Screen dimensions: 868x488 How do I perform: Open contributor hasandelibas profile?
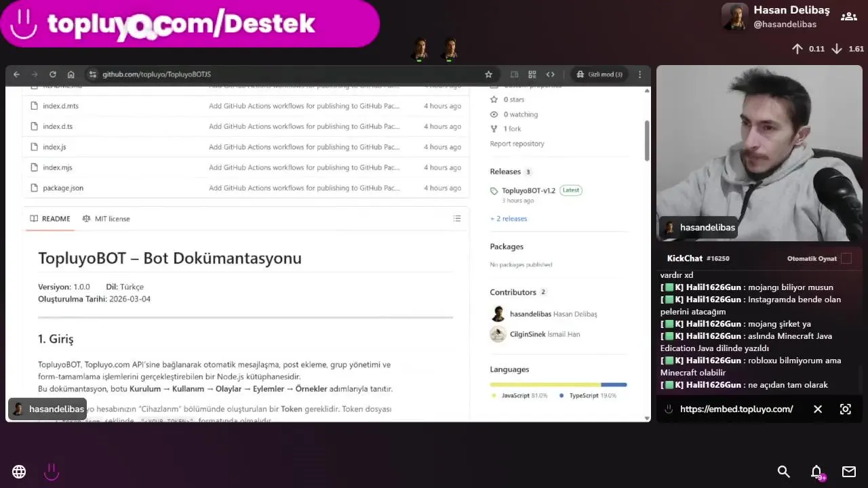(531, 314)
